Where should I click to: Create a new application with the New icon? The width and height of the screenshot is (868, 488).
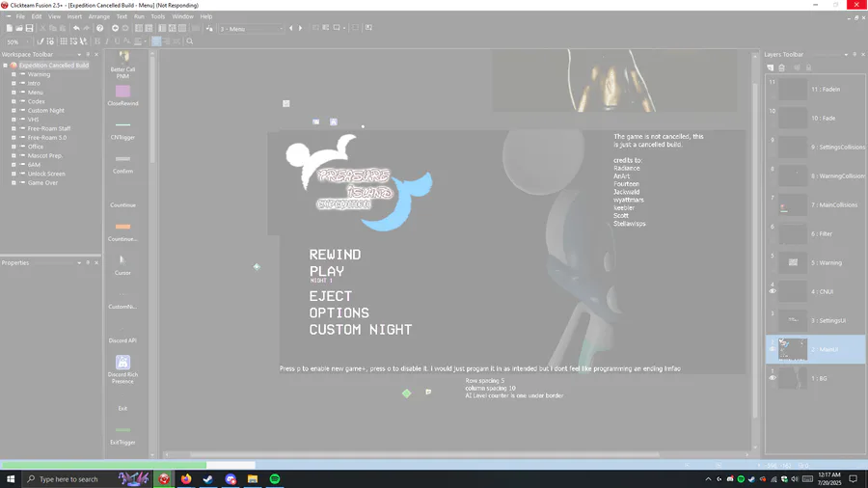click(10, 28)
